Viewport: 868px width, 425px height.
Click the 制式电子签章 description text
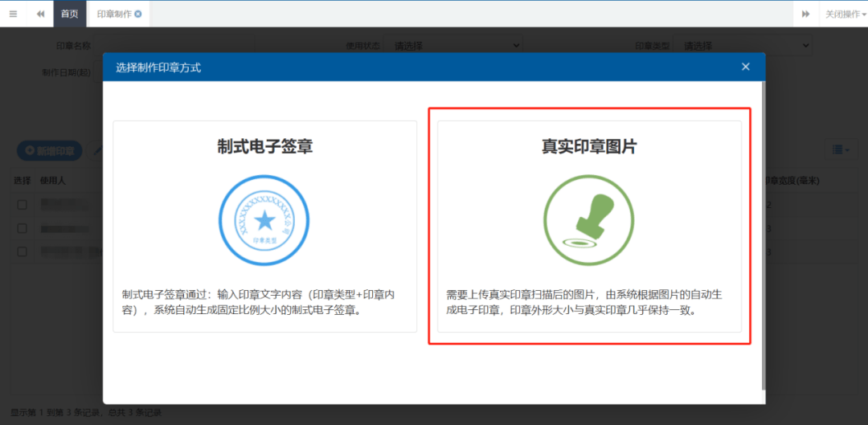coord(260,303)
